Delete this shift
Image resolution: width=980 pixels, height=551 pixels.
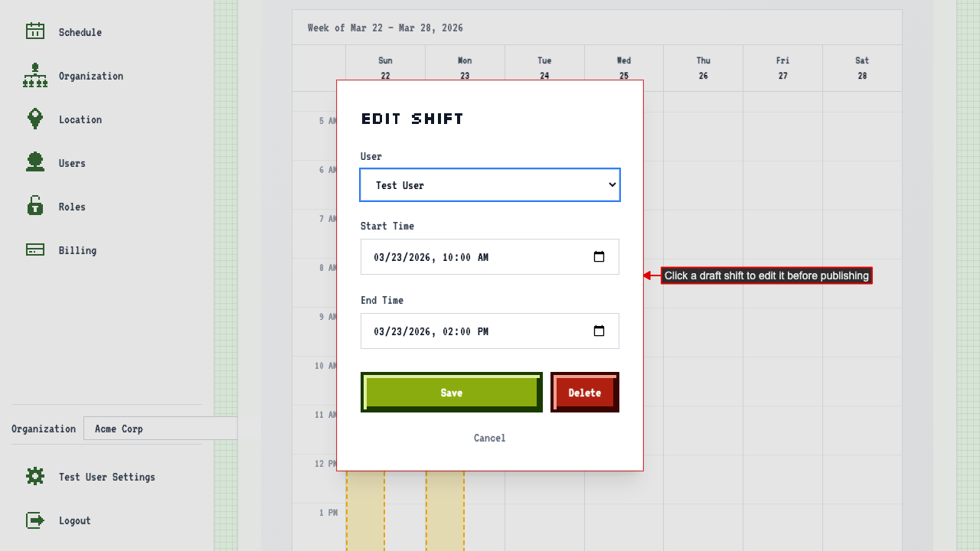coord(585,393)
